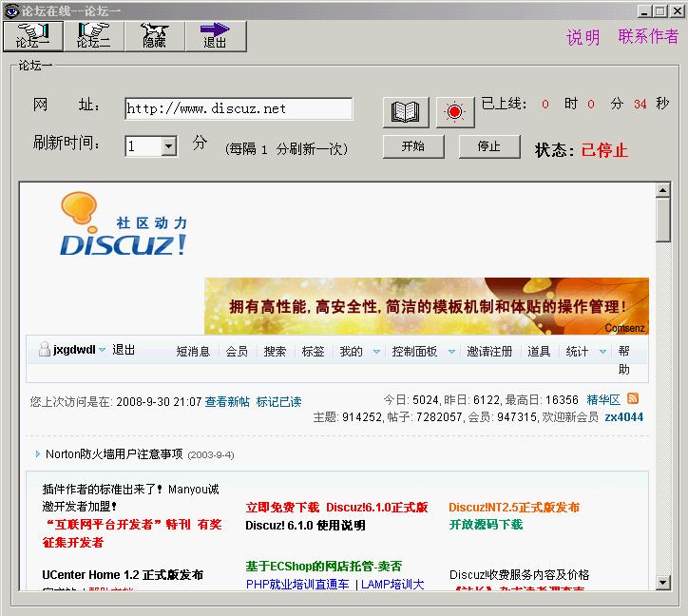
Task: Open the 说明 instructions link
Action: (x=583, y=37)
